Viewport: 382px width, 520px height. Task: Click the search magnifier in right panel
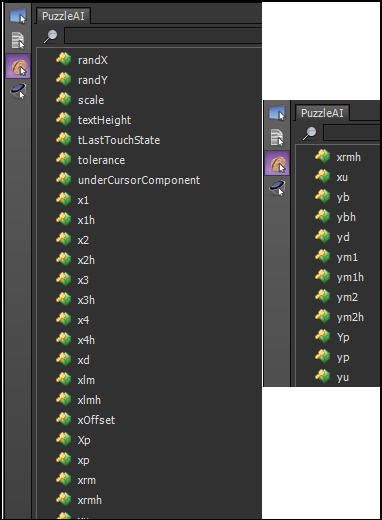pyautogui.click(x=310, y=133)
